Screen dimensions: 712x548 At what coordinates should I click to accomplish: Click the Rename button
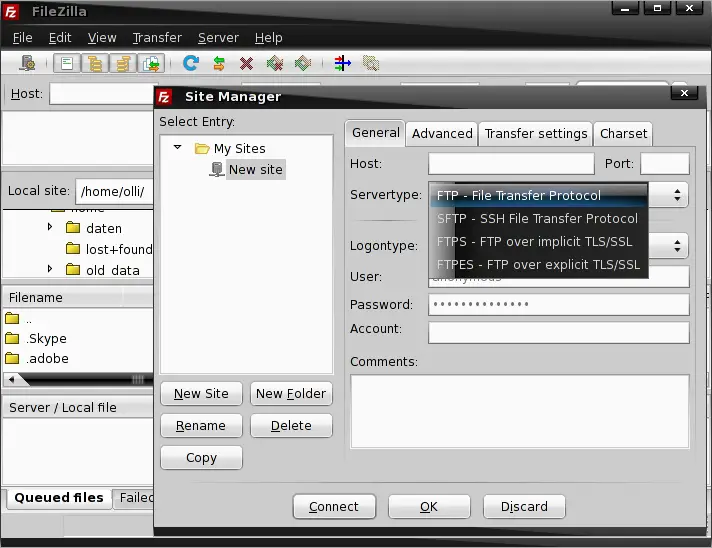tap(201, 426)
